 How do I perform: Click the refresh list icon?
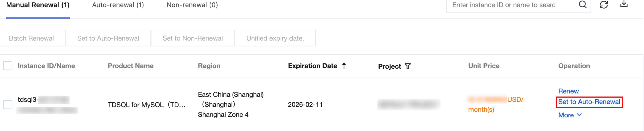(604, 5)
